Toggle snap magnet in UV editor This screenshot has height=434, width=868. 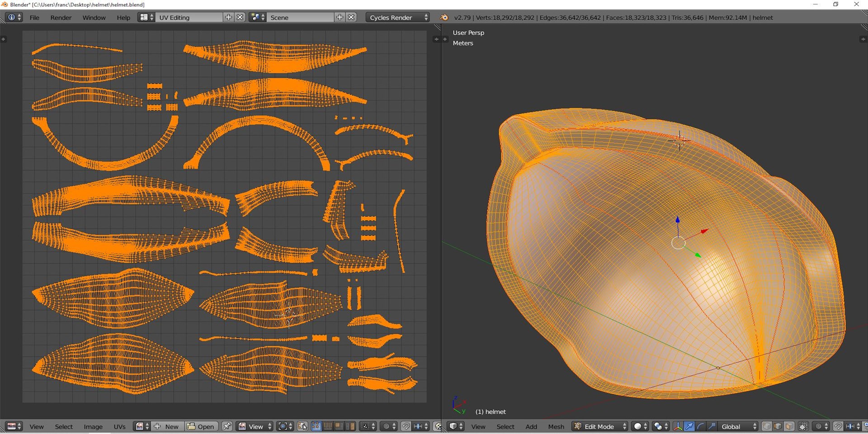click(406, 426)
